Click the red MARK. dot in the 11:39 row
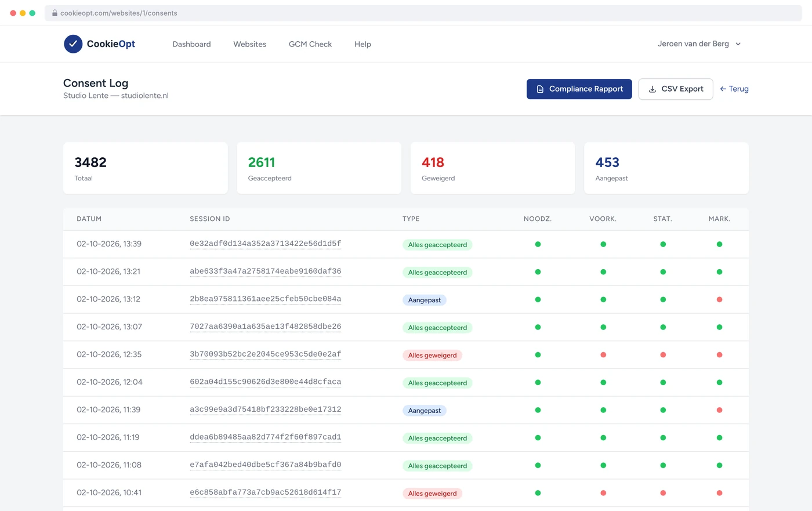Viewport: 812px width, 511px height. [719, 410]
